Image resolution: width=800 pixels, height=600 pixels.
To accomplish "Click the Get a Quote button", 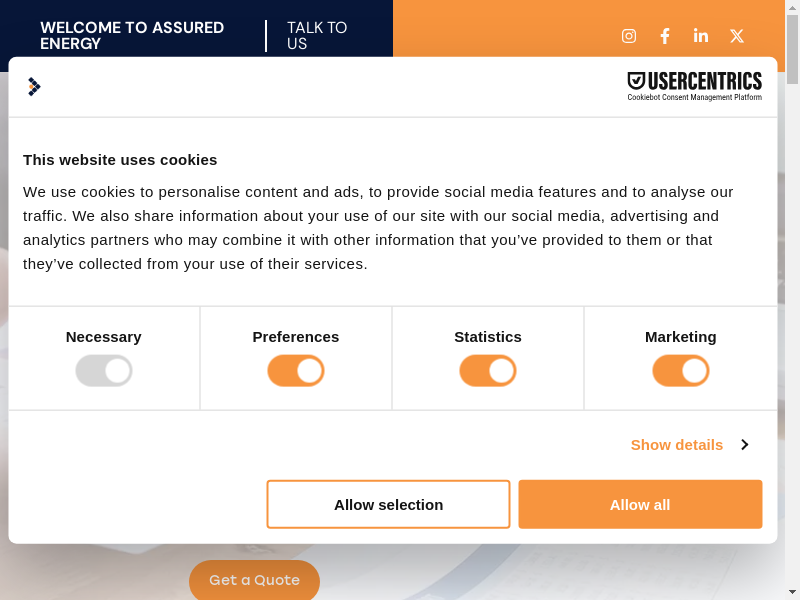I will tap(254, 580).
